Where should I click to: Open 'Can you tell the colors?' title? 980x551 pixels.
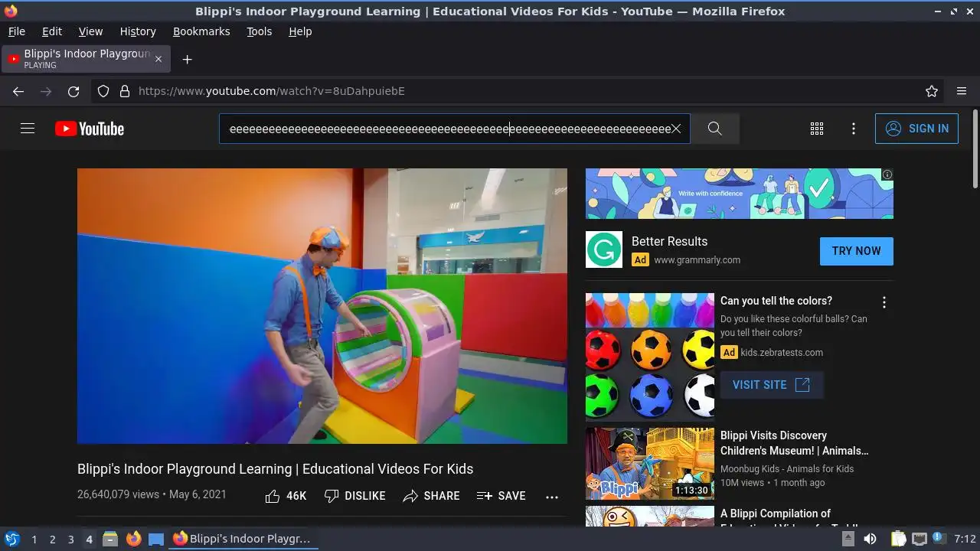click(x=776, y=301)
